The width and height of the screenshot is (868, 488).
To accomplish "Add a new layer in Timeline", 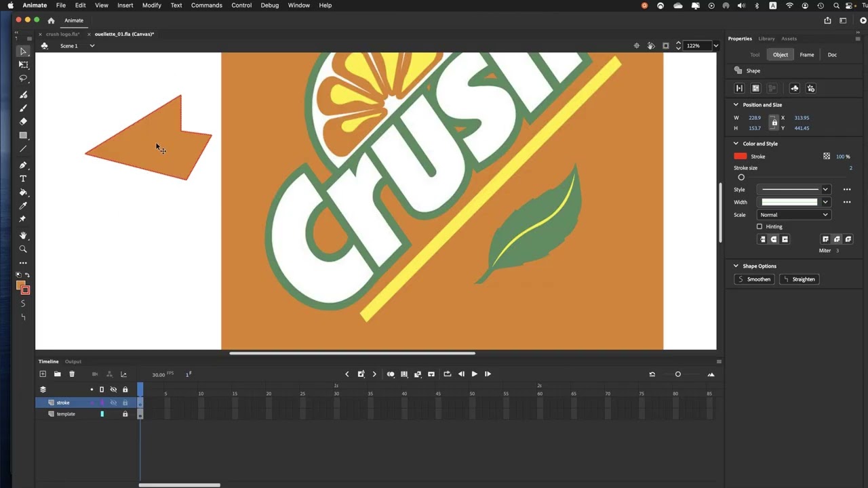I will coord(43,374).
